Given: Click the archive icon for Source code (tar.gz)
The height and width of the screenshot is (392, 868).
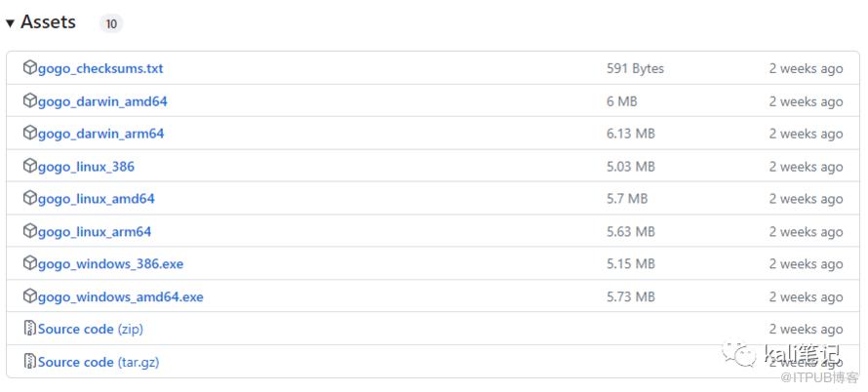Looking at the screenshot, I should [30, 362].
